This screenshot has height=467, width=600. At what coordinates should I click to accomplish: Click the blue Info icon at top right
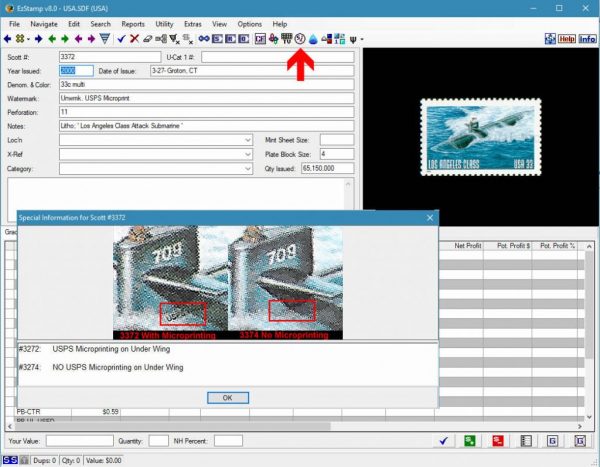coord(587,38)
